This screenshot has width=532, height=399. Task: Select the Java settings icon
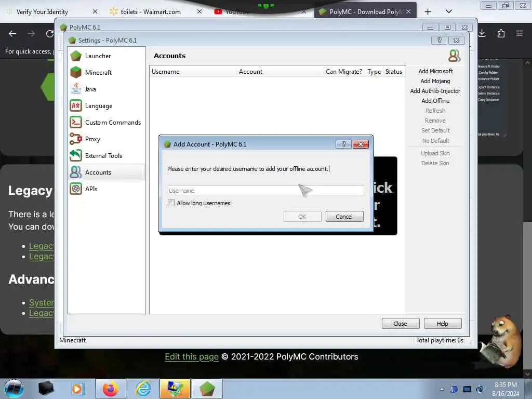pos(76,89)
